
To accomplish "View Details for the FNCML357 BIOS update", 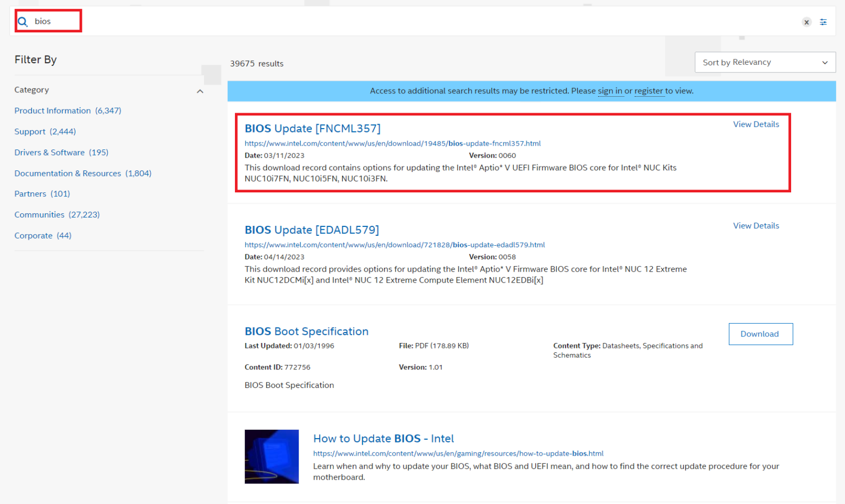I will [756, 124].
